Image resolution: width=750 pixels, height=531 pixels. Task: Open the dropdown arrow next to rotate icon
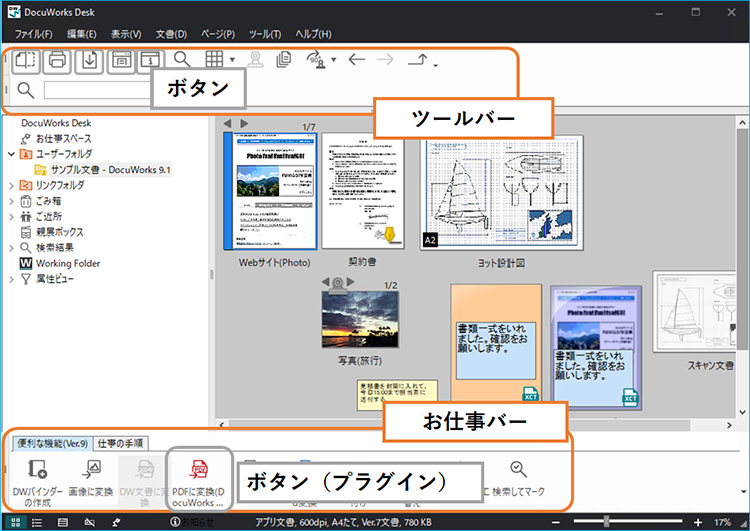pyautogui.click(x=334, y=60)
